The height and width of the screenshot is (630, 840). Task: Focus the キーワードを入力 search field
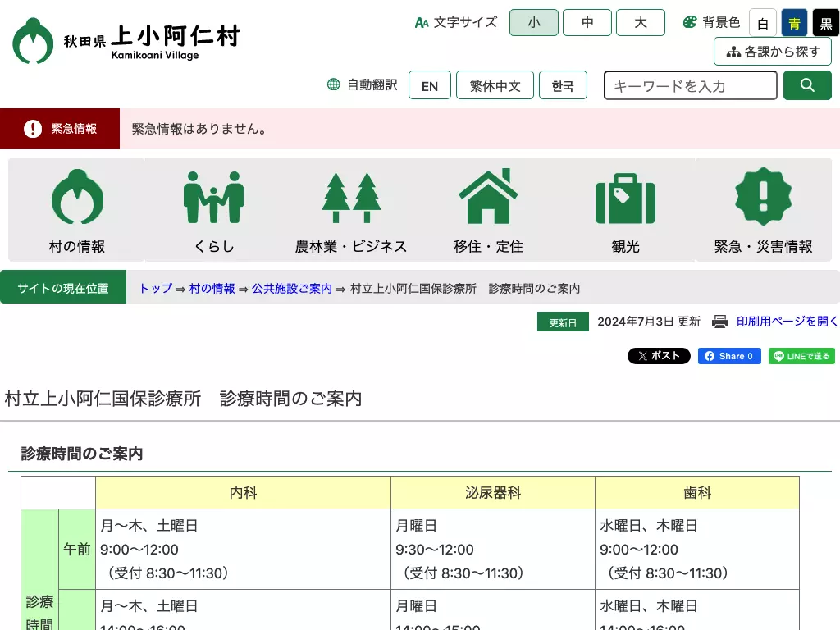(691, 85)
